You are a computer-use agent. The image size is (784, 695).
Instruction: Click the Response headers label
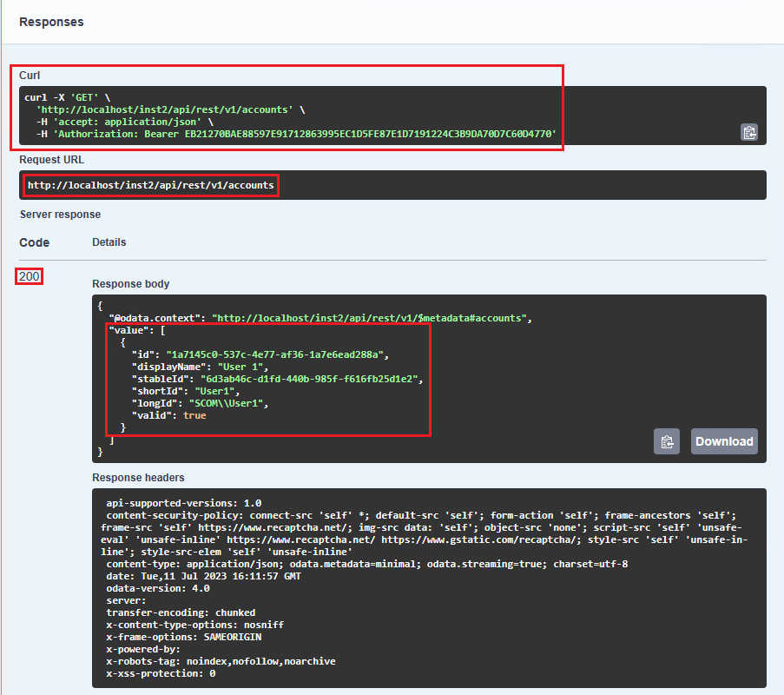138,478
